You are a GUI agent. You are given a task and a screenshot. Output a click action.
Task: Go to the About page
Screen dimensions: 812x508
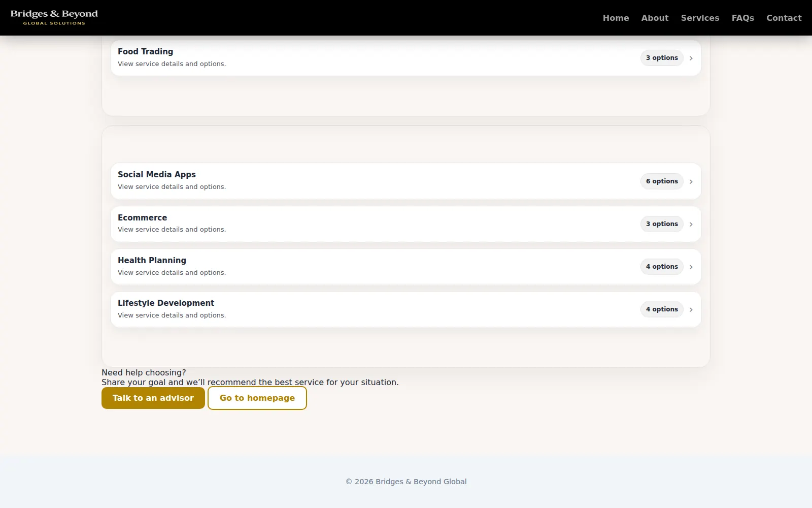655,18
